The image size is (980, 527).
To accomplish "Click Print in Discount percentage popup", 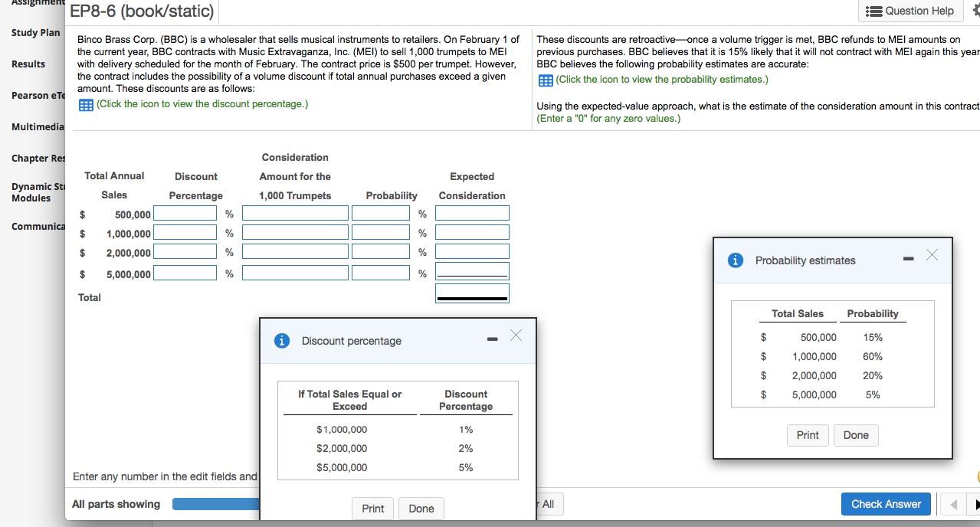I will [373, 509].
